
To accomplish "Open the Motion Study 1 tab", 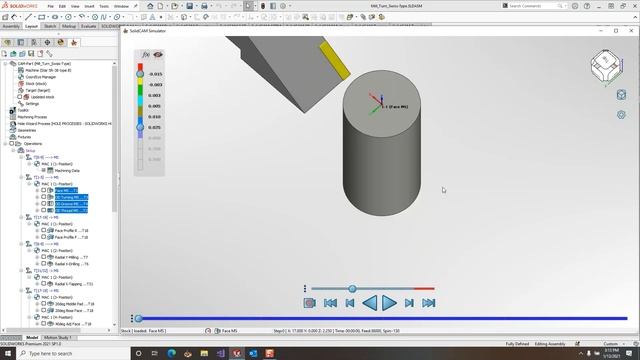I will (58, 338).
